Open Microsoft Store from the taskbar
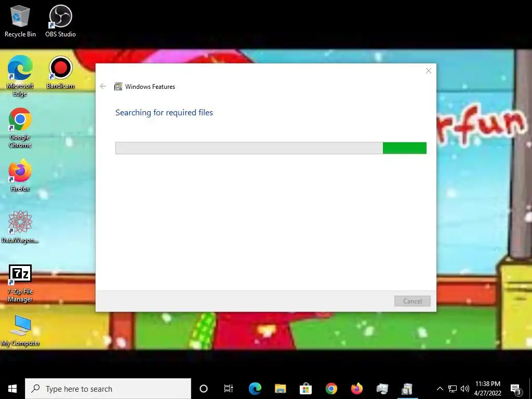This screenshot has height=399, width=532. click(x=305, y=389)
